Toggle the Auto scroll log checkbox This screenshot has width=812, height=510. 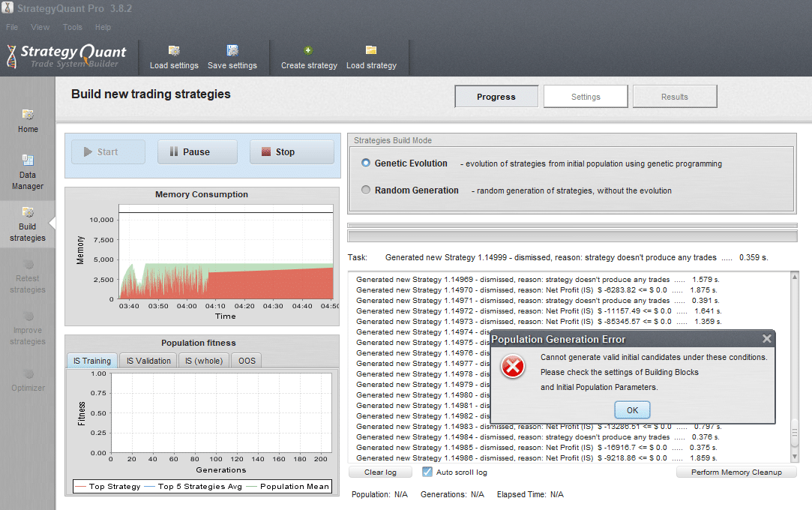427,472
